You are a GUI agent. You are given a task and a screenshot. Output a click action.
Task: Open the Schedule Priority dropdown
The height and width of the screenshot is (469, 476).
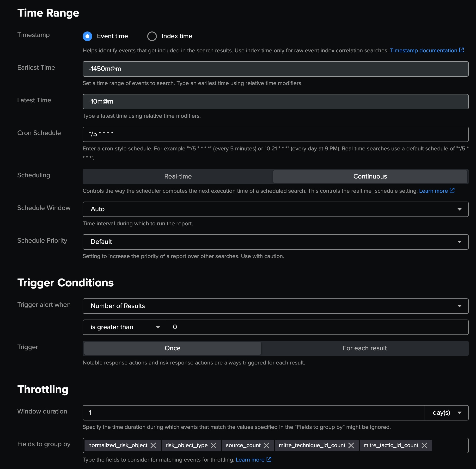275,242
